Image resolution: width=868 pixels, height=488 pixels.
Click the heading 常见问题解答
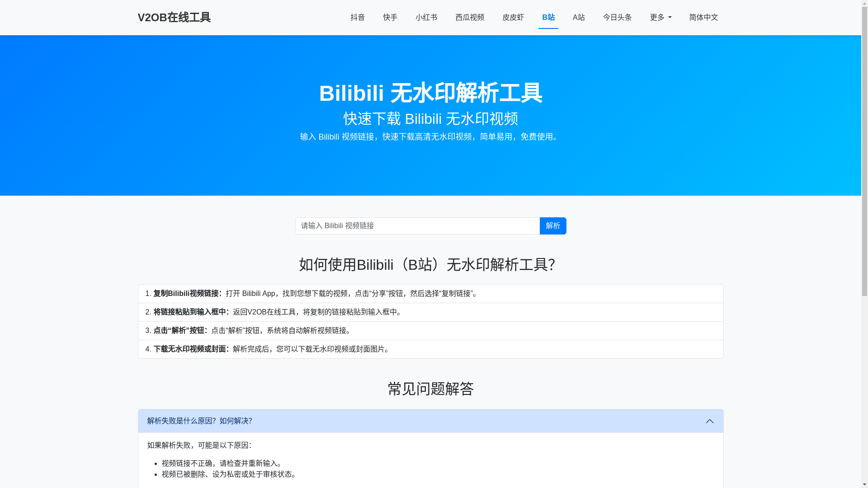tap(430, 389)
